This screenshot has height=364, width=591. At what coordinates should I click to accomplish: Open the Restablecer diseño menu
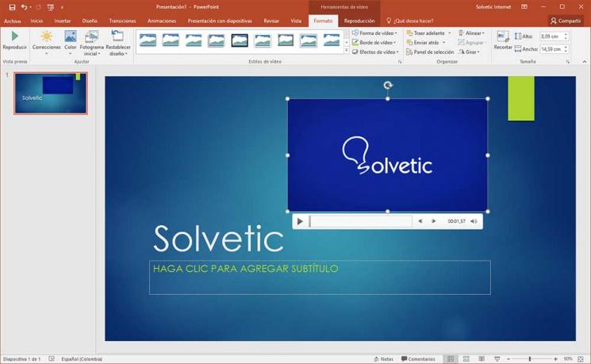[118, 43]
